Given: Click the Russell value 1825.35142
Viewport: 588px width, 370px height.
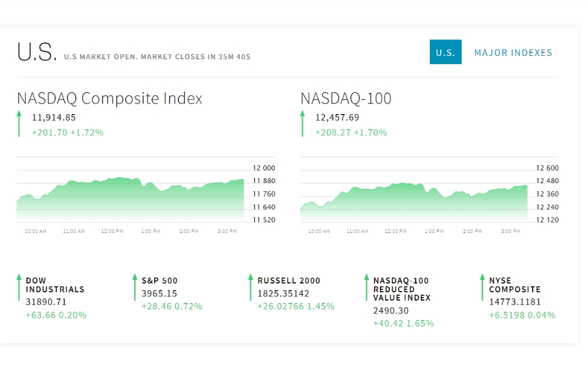Looking at the screenshot, I should coord(283,294).
